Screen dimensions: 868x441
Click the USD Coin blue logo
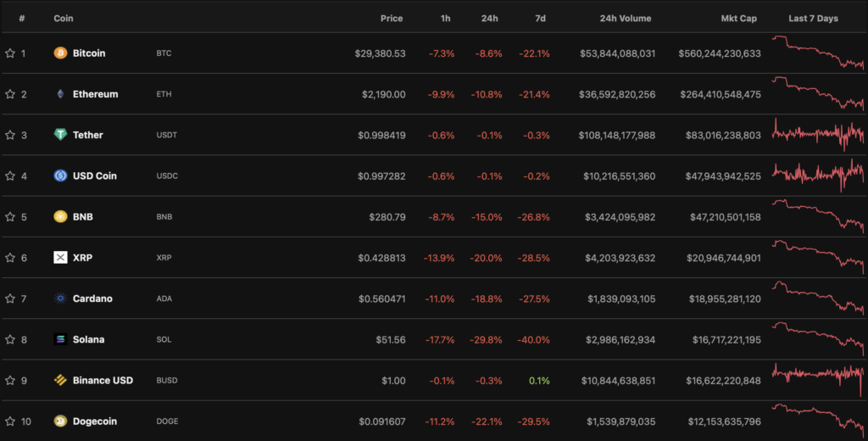pos(60,176)
